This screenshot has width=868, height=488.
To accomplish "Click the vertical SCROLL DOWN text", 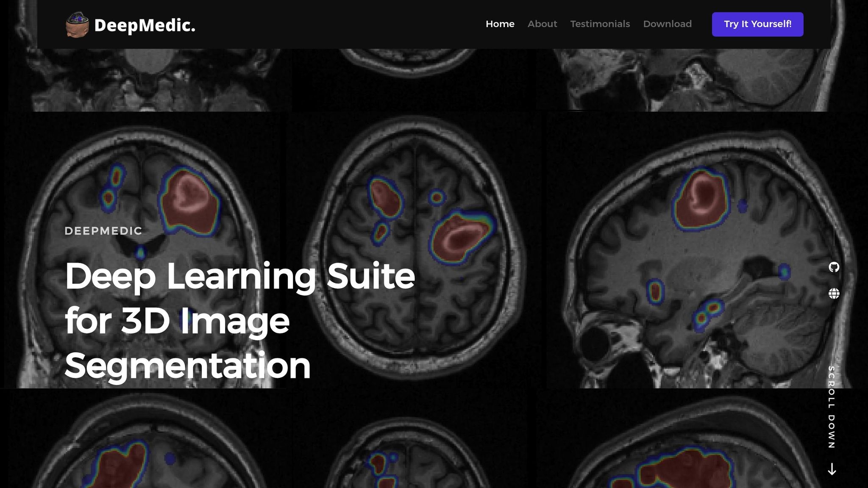I will pos(832,407).
